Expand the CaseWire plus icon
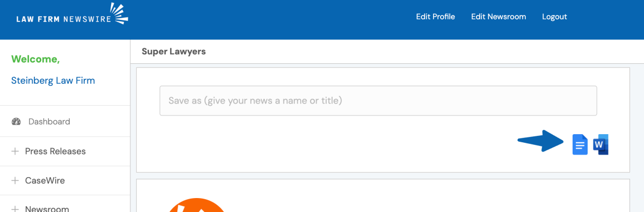The width and height of the screenshot is (644, 212). tap(15, 181)
